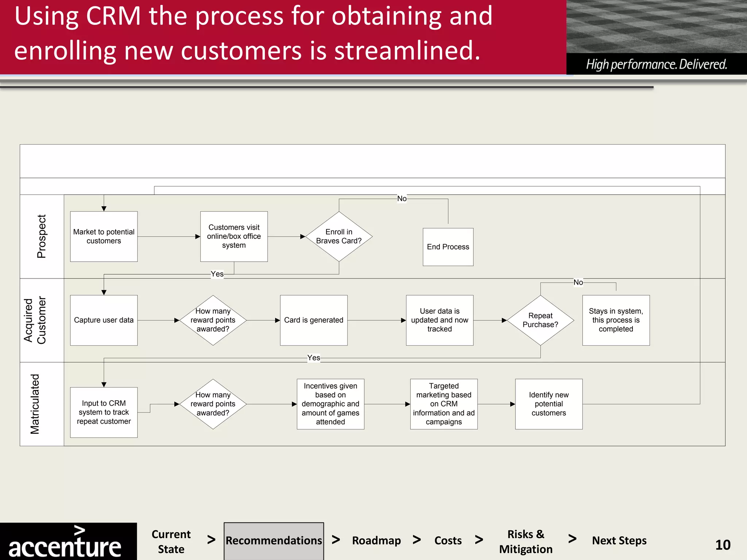
Task: Select User data is updated and now tracked
Action: 440,320
